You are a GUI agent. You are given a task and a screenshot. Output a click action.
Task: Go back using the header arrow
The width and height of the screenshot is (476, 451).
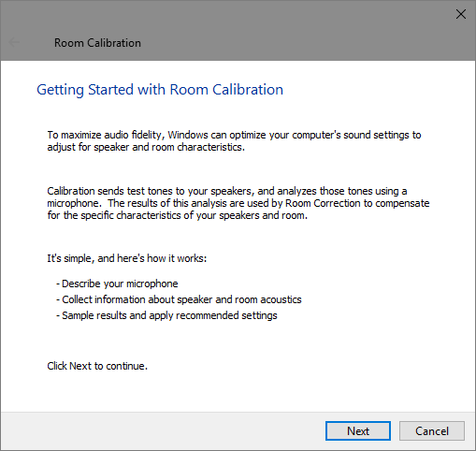point(14,42)
